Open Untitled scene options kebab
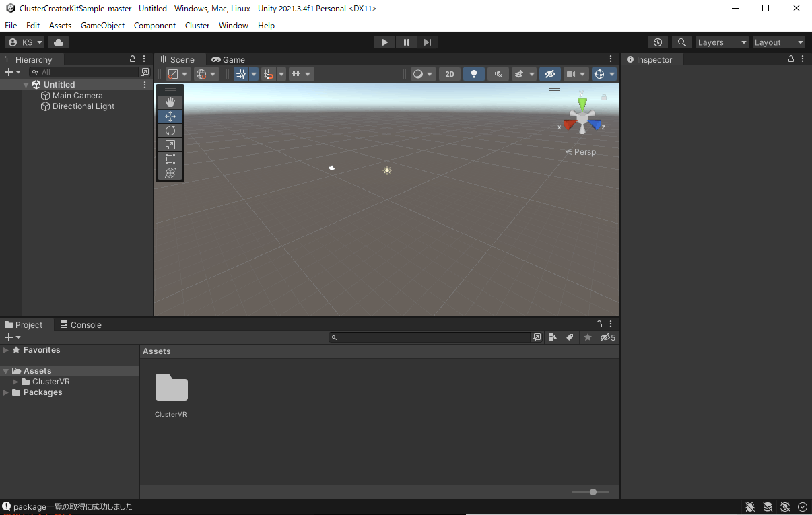The width and height of the screenshot is (812, 515). [145, 85]
